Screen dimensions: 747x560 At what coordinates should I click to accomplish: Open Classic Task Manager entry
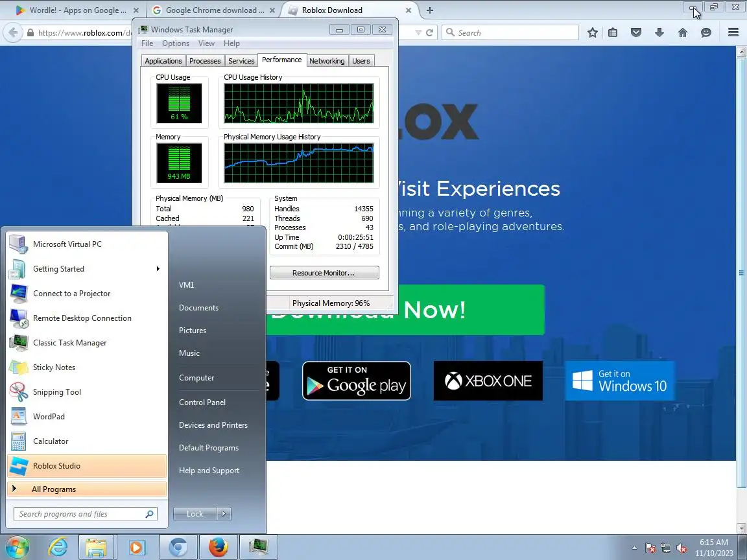pyautogui.click(x=87, y=343)
